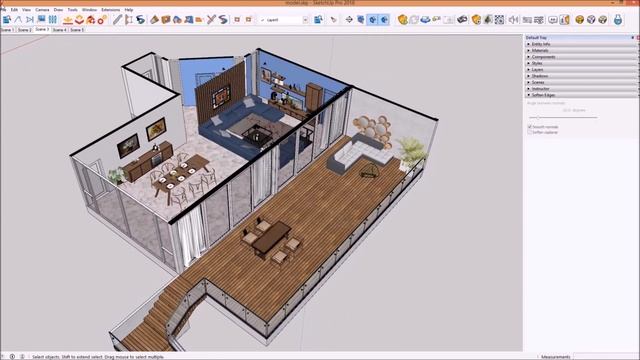Screen dimensions: 640x360
Task: Expand the Styles panel
Action: click(x=581, y=63)
